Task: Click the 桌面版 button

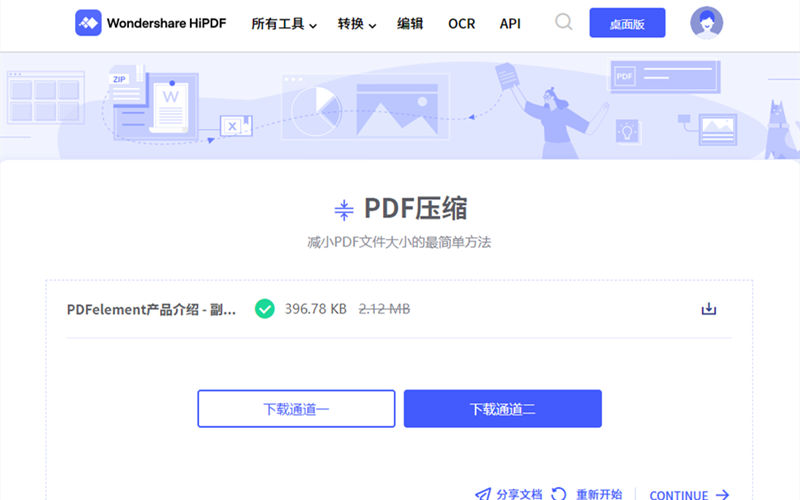Action: (x=627, y=23)
